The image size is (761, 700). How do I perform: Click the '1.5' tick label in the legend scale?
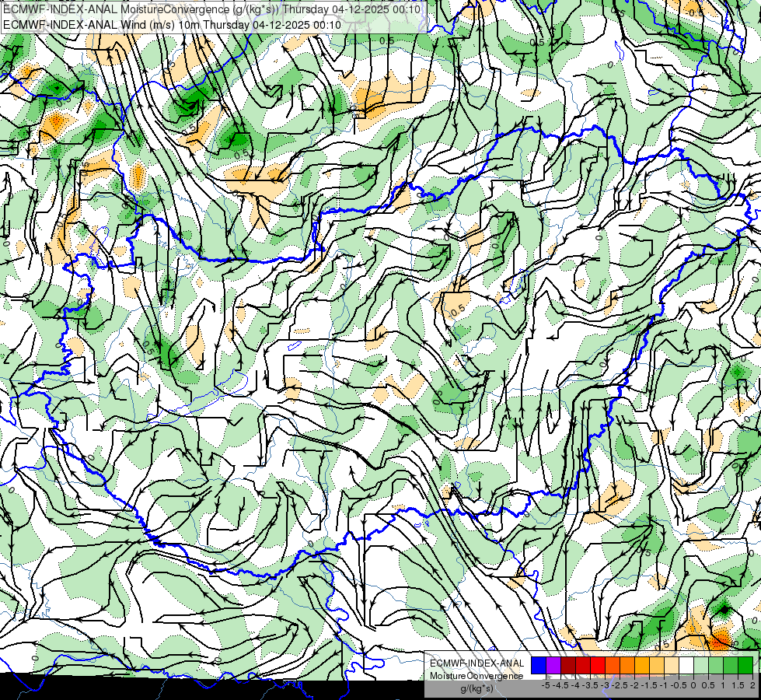(x=738, y=685)
